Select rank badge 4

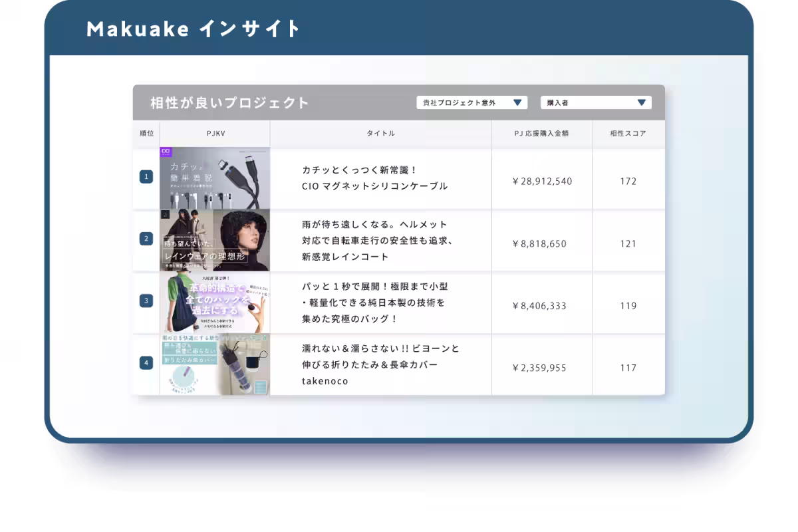(x=146, y=363)
